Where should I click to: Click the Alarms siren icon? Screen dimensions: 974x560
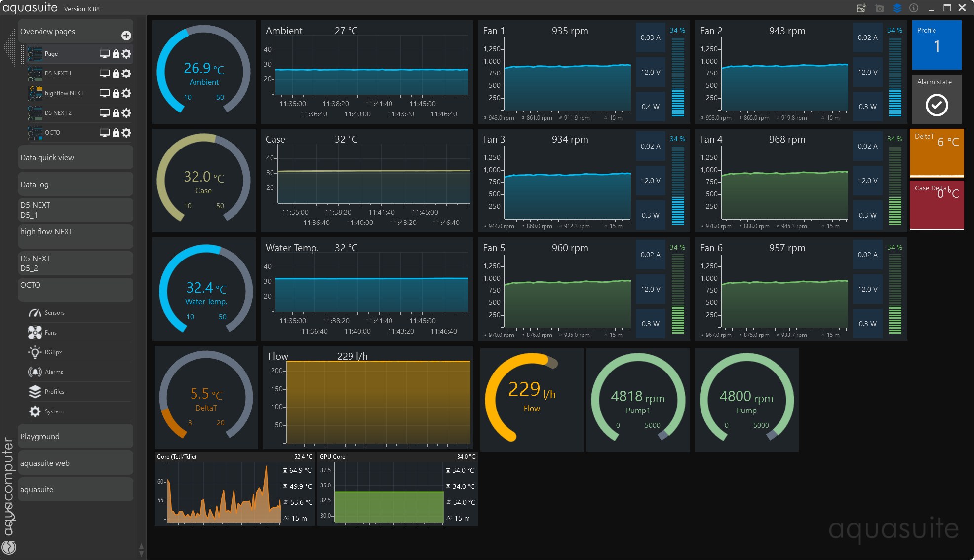point(35,372)
